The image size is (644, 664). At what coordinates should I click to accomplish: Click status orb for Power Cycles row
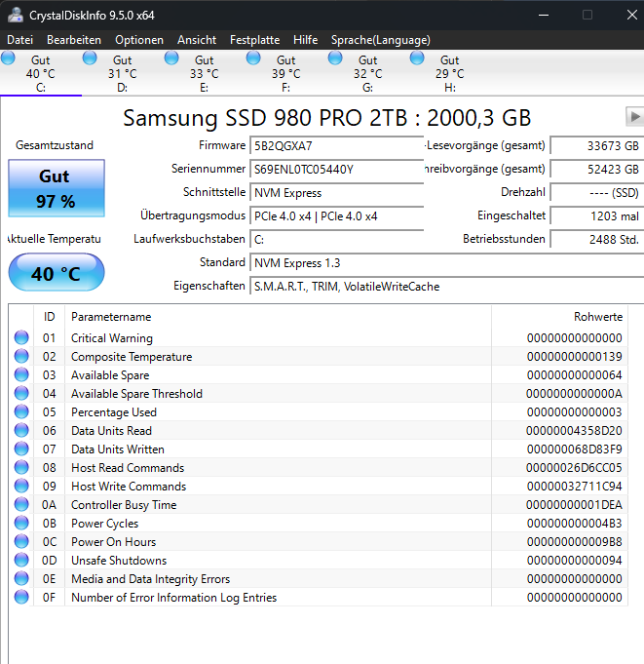(x=21, y=523)
